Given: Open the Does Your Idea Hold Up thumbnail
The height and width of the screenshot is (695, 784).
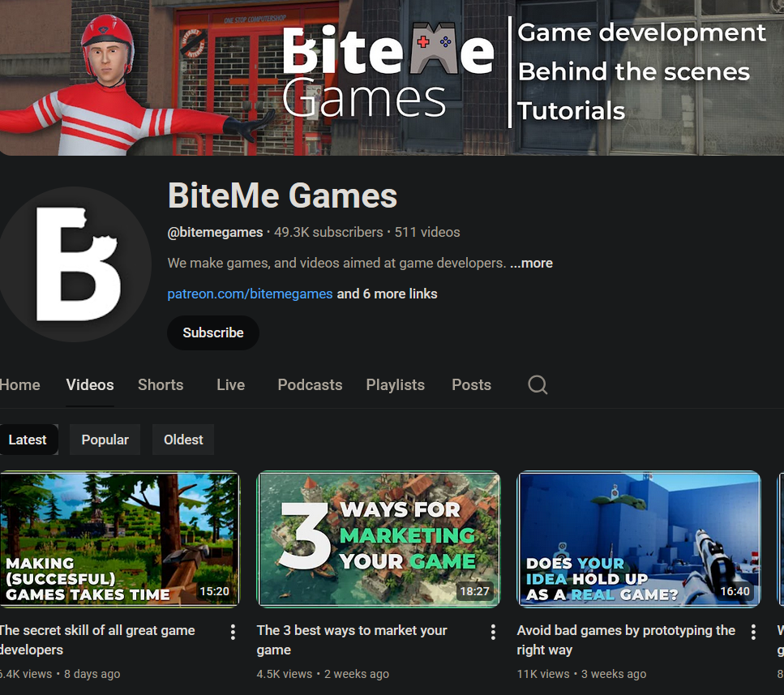Looking at the screenshot, I should click(x=639, y=539).
